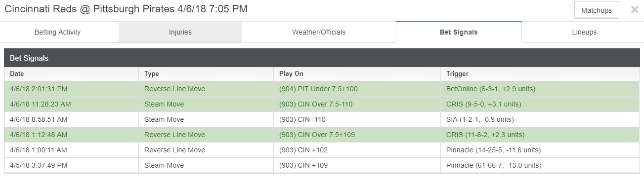Click the Play On column header
The width and height of the screenshot is (644, 178).
click(357, 74)
